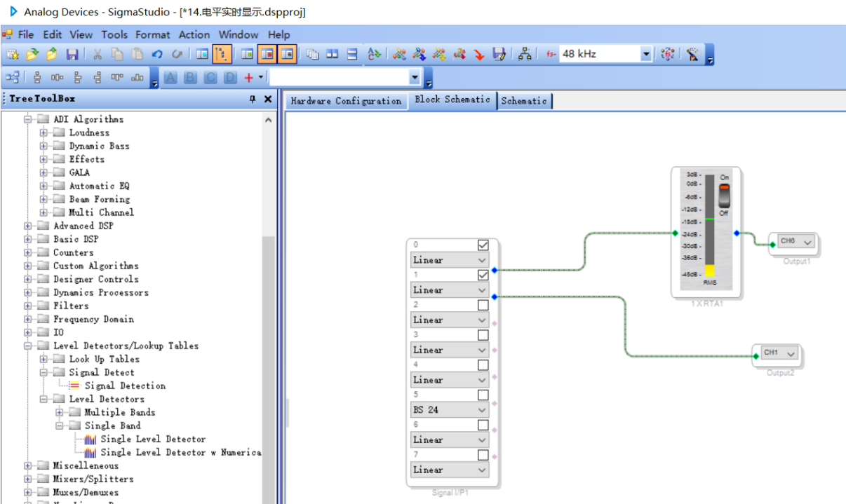The height and width of the screenshot is (504, 846).
Task: Click the yellow level bar in RTA meter
Action: pos(710,271)
